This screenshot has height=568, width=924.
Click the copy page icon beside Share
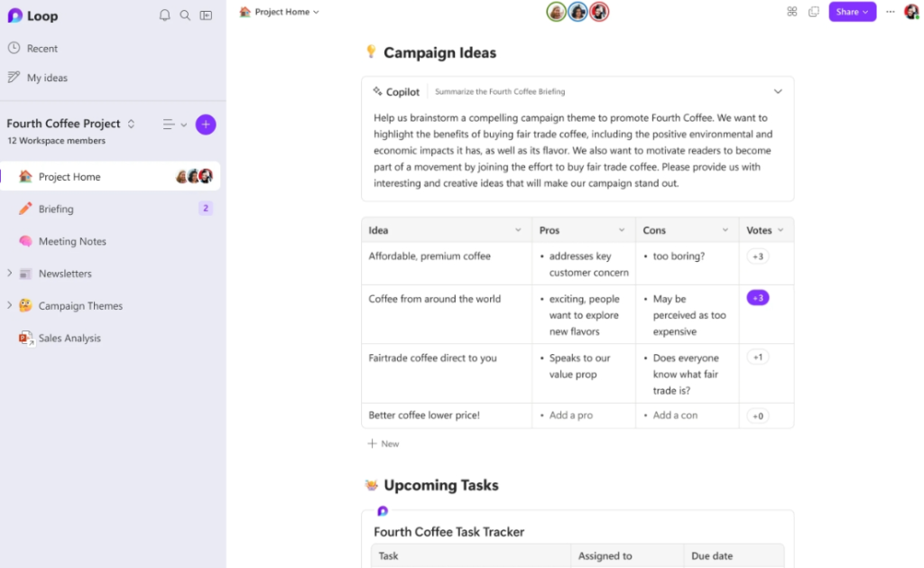click(814, 12)
